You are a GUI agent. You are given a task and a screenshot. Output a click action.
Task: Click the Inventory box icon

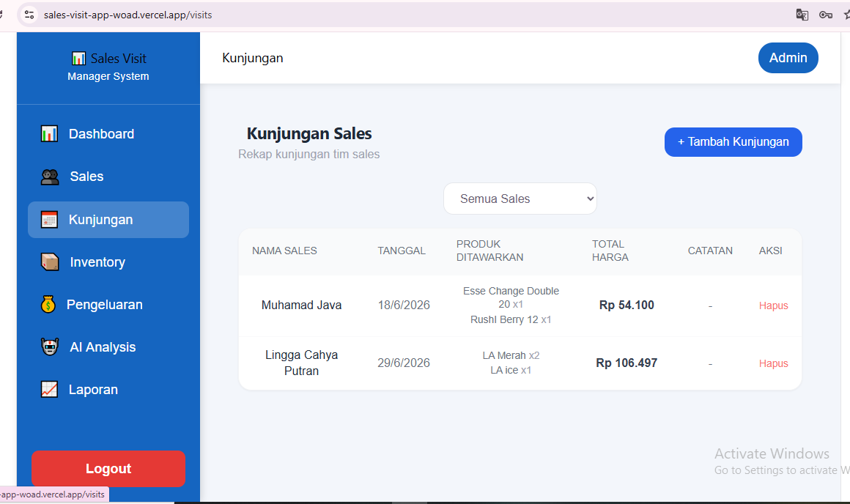[50, 262]
